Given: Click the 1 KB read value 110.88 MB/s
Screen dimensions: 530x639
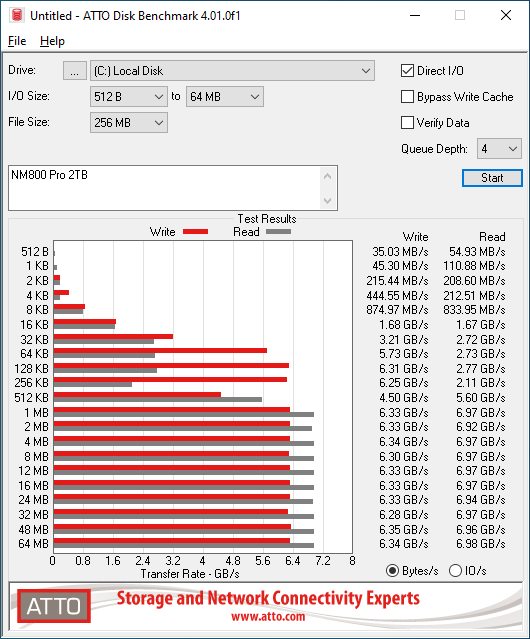Looking at the screenshot, I should click(x=474, y=266).
